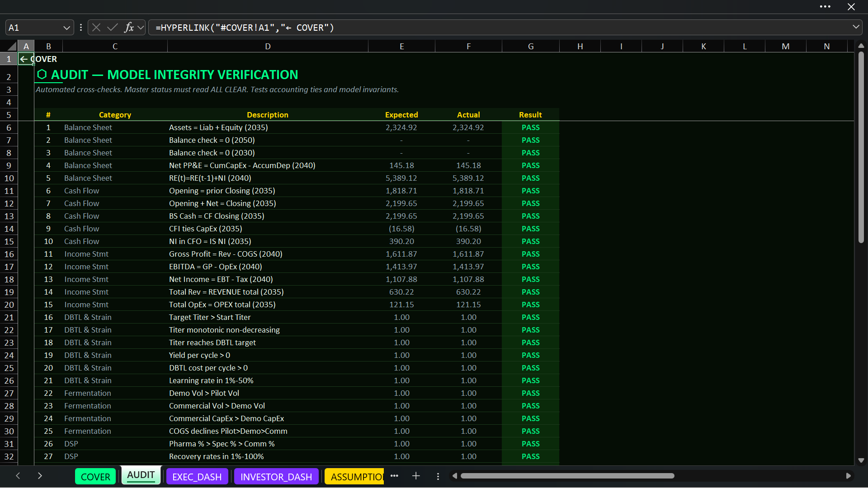The height and width of the screenshot is (488, 868).
Task: Click the vertical scroll down arrow
Action: click(x=861, y=461)
